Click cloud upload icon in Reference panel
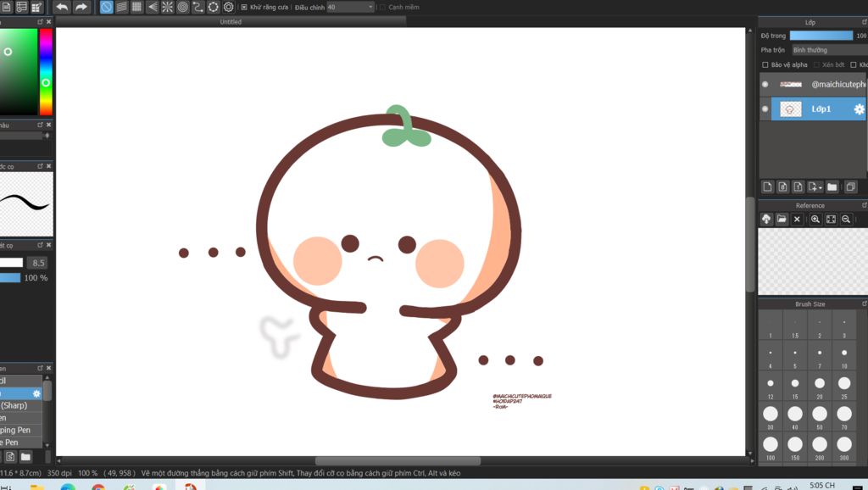 pos(766,220)
